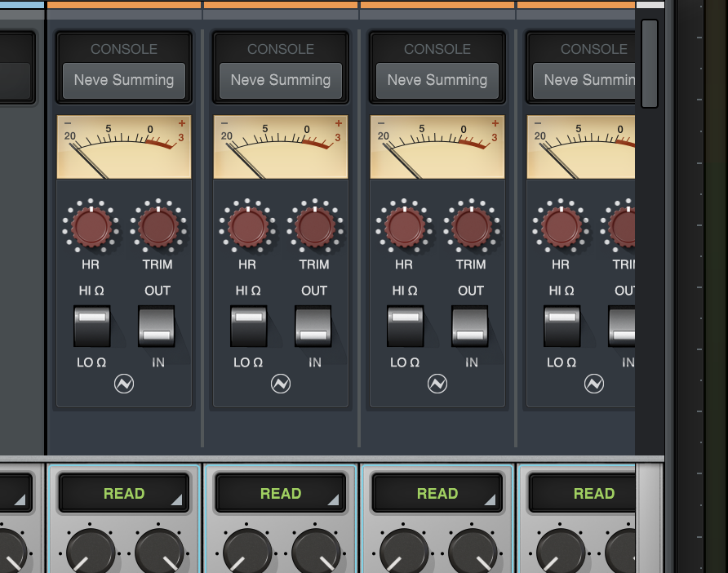Open Neve Summing selector on third console strip
This screenshot has width=728, height=573.
(x=437, y=80)
